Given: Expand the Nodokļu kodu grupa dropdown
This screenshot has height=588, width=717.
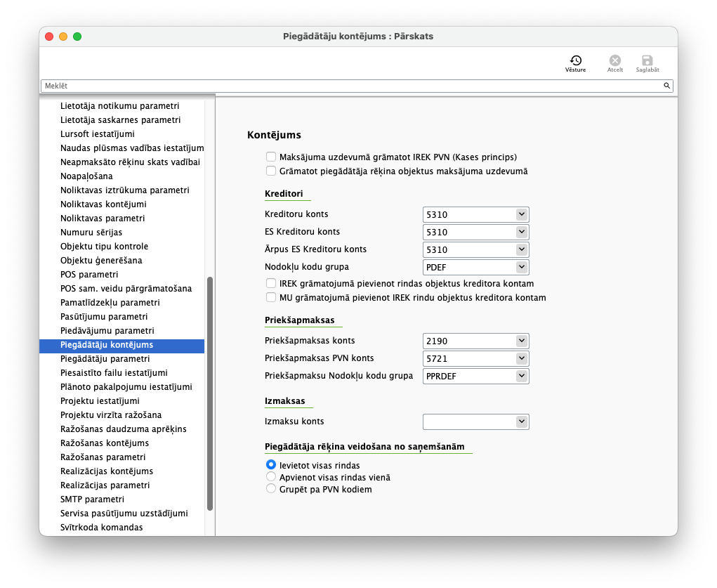Looking at the screenshot, I should click(x=521, y=267).
